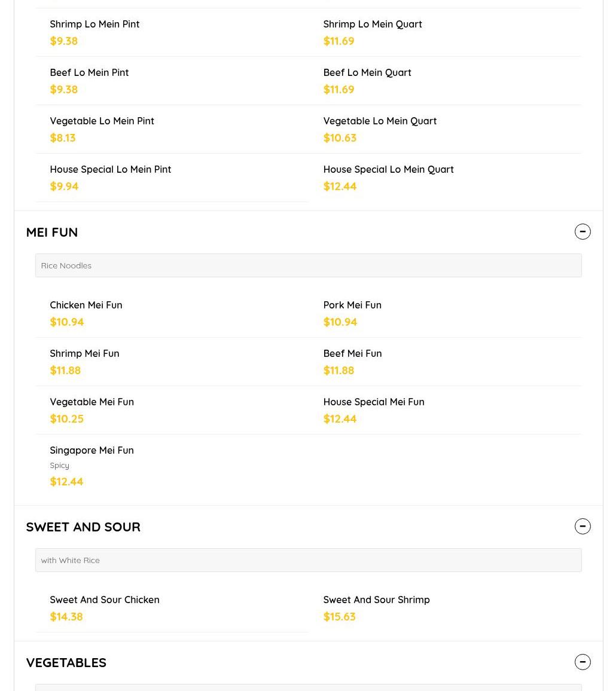Select Chicken Mei Fun item

click(x=86, y=305)
